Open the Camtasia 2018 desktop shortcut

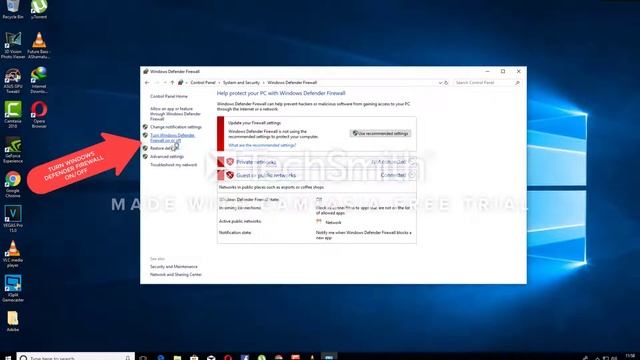[x=13, y=115]
